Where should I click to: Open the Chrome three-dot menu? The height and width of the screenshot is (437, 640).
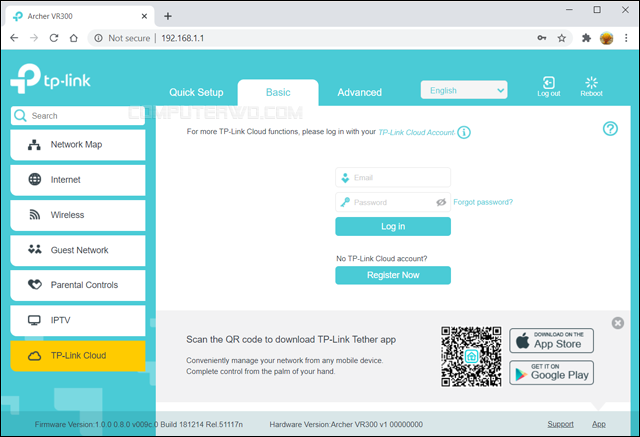pyautogui.click(x=626, y=38)
